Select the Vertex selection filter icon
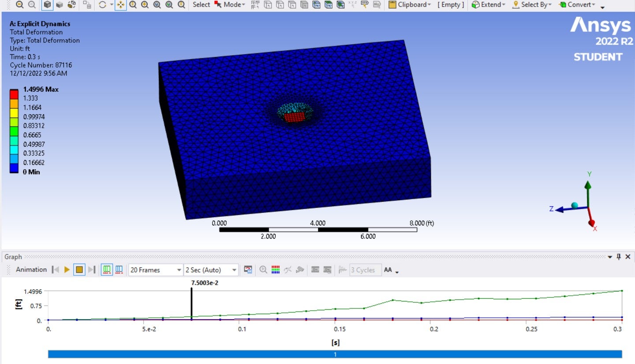This screenshot has height=364, width=635. [267, 5]
